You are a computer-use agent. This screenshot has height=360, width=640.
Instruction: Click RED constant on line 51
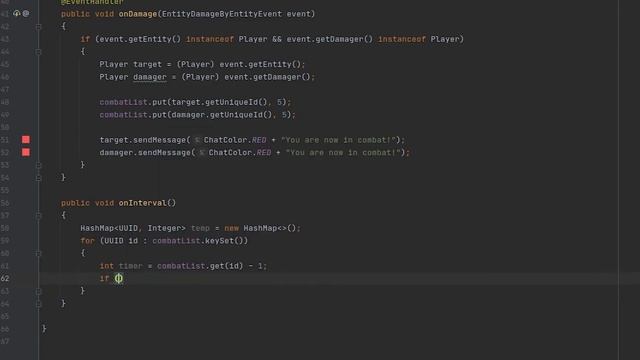point(259,140)
